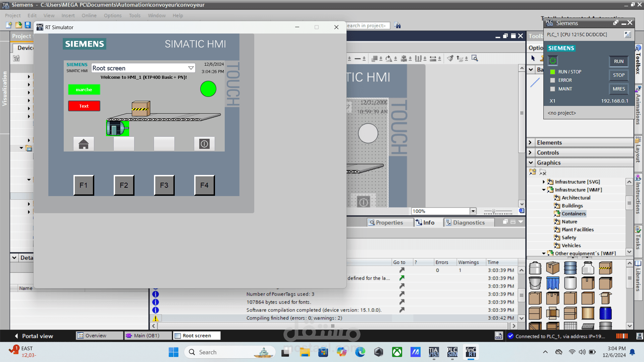This screenshot has height=362, width=644.
Task: Click Save project icon in TIA toolbar
Action: [x=28, y=25]
